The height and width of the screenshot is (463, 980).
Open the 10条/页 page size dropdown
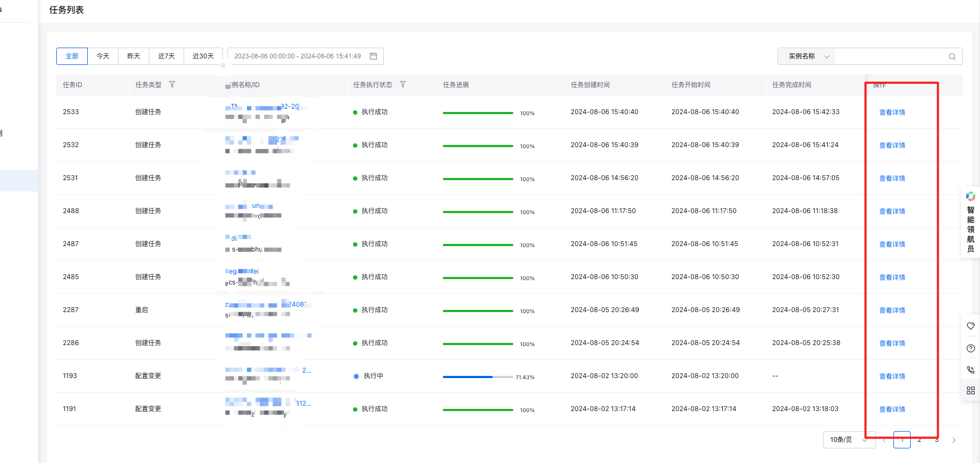pos(849,440)
